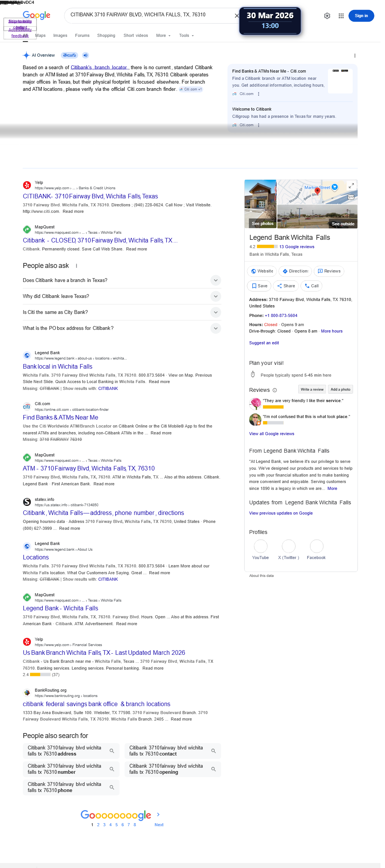Switch to the Shopping tab

click(106, 36)
